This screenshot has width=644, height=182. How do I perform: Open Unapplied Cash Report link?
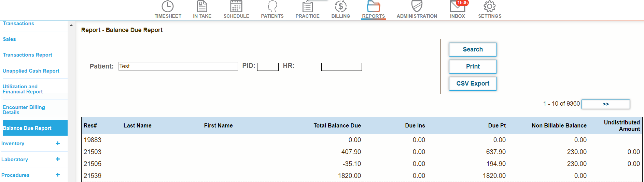point(31,71)
